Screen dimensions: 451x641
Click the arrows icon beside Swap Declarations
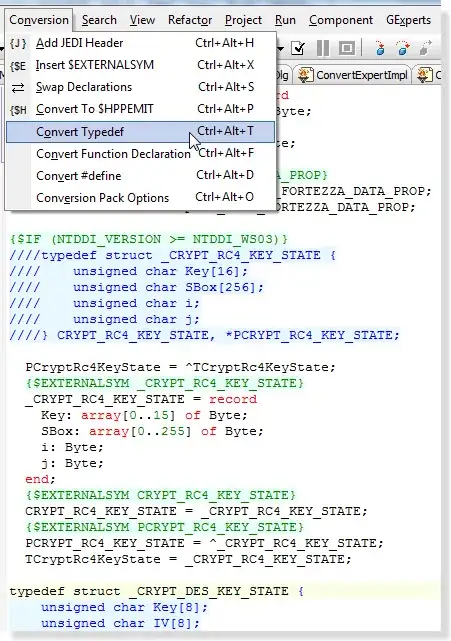18,87
